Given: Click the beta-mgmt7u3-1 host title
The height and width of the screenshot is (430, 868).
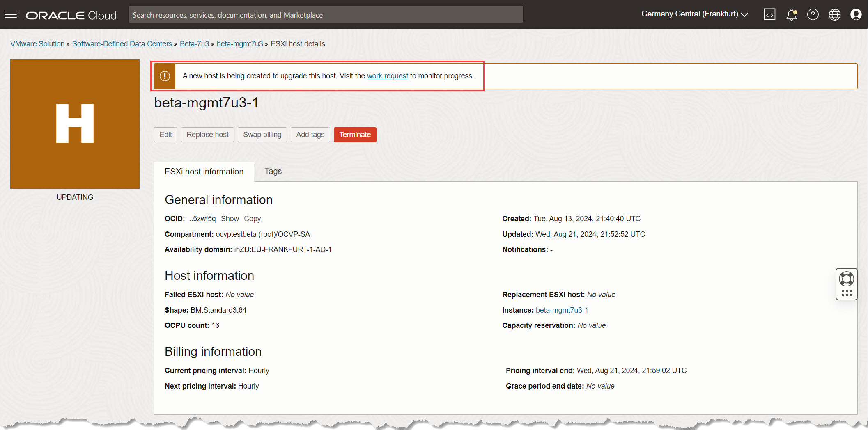Looking at the screenshot, I should tap(206, 103).
